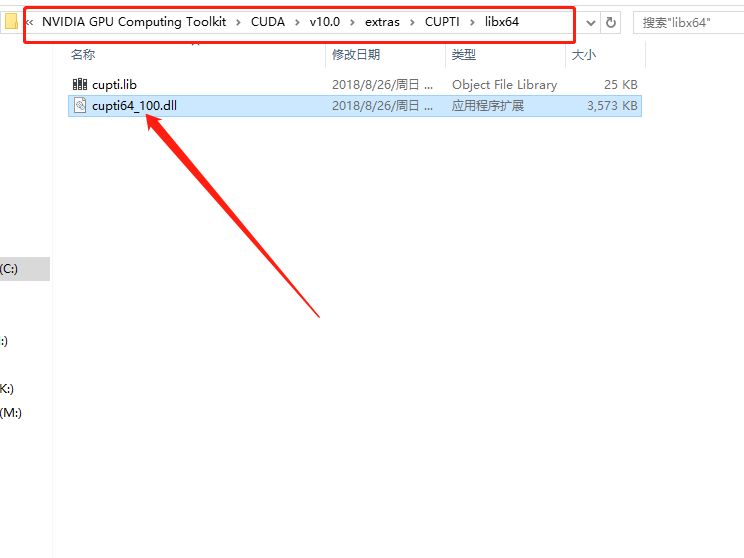Sort files by 名称 column header
This screenshot has width=744, height=558.
tap(83, 55)
